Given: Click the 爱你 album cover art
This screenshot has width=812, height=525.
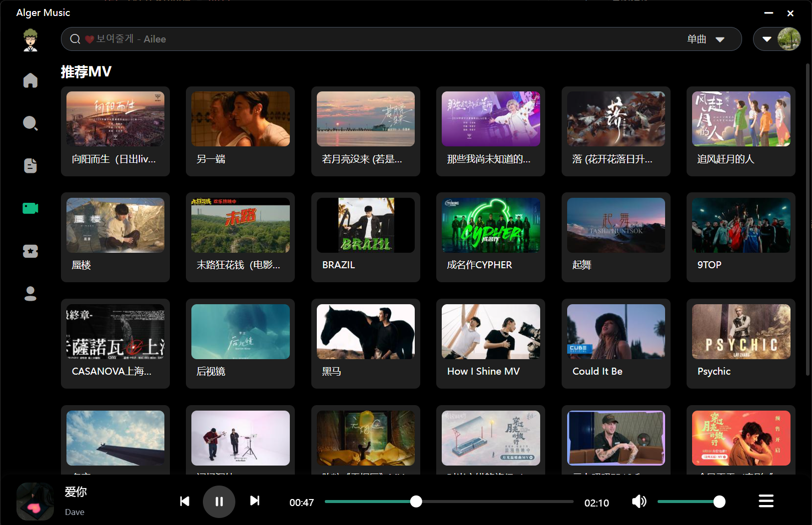Looking at the screenshot, I should click(35, 502).
